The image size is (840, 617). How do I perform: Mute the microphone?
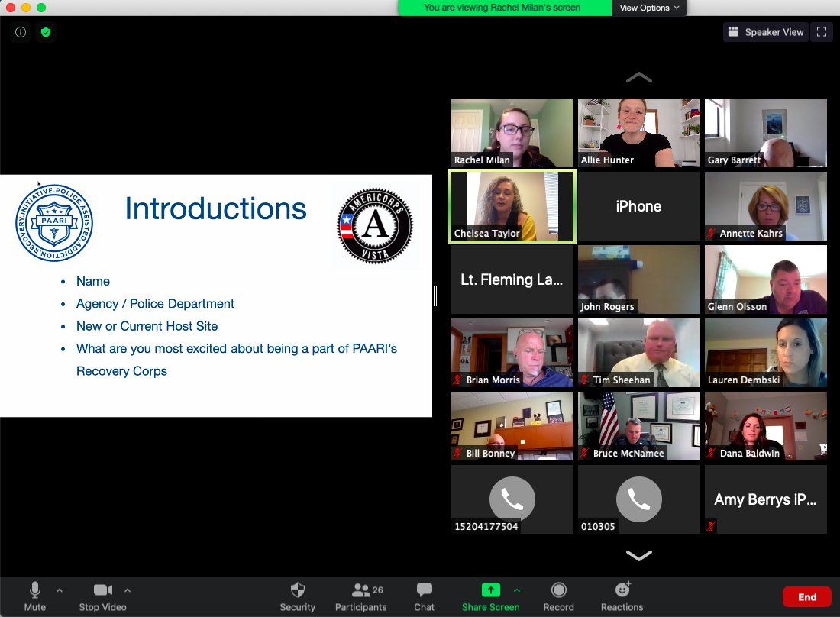click(35, 596)
